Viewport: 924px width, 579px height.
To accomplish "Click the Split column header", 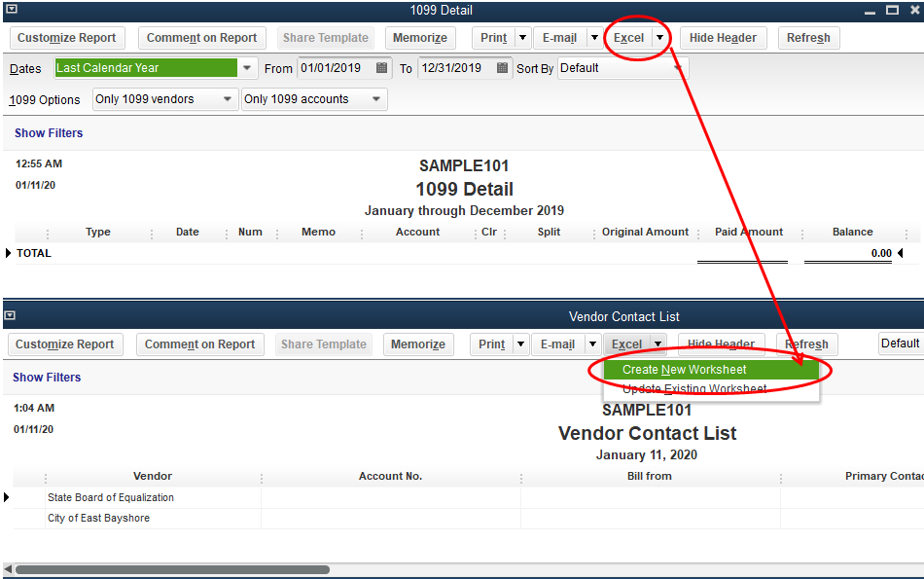I will point(550,232).
